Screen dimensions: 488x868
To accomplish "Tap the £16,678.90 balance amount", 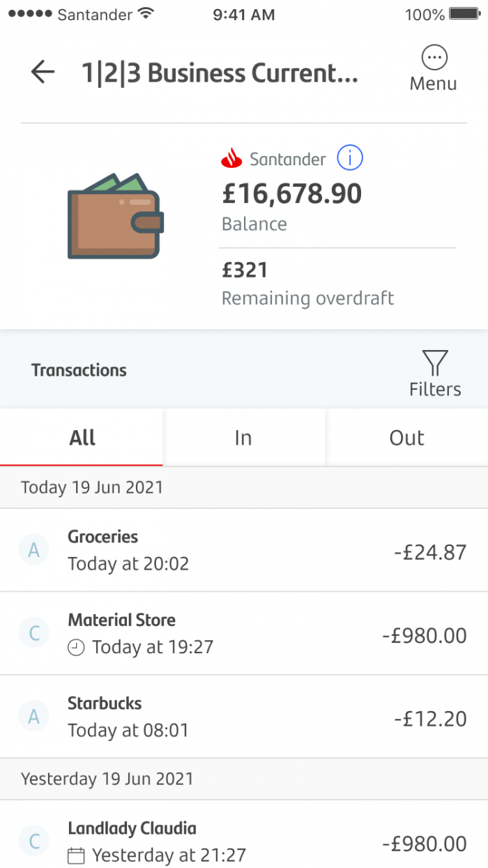I will [291, 194].
